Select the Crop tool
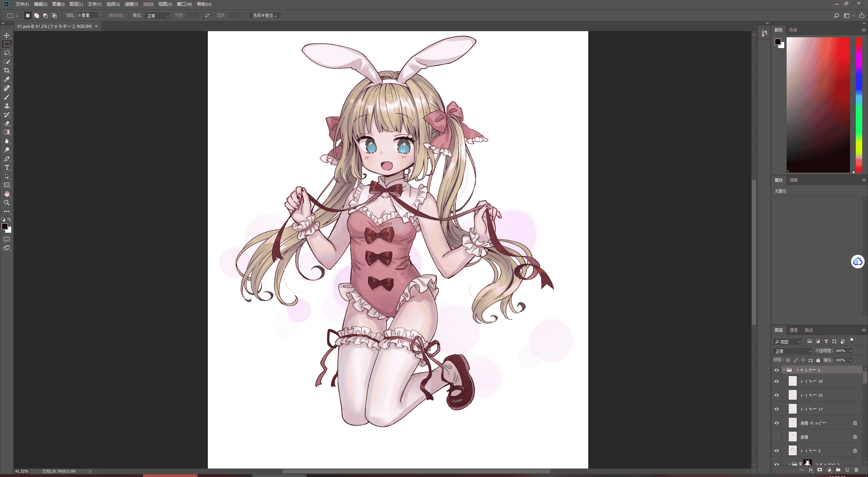The height and width of the screenshot is (477, 868). point(7,70)
